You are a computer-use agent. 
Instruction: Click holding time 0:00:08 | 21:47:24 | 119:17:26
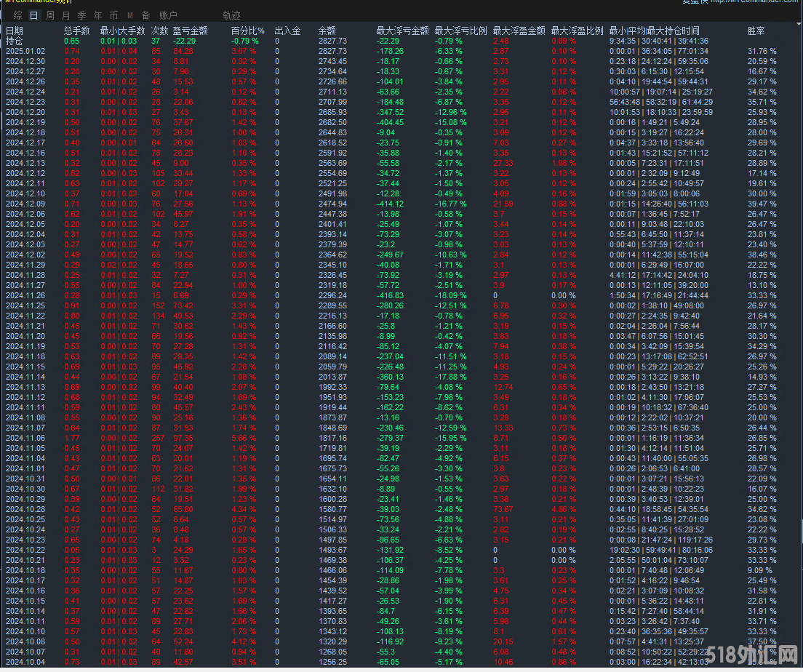coord(661,540)
